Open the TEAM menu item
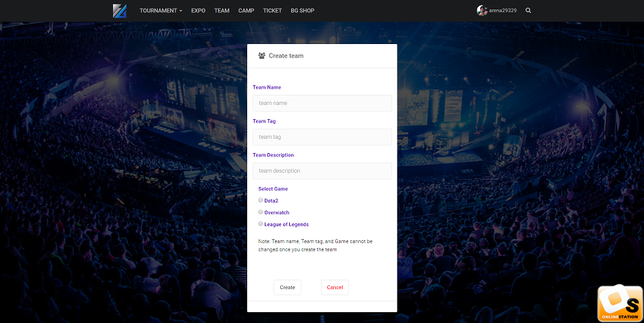This screenshot has width=644, height=323. (x=222, y=11)
